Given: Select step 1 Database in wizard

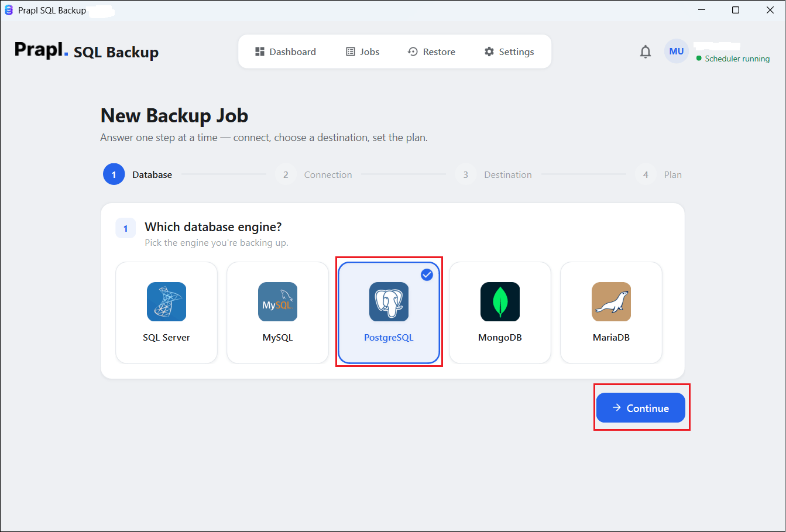Looking at the screenshot, I should [x=138, y=174].
